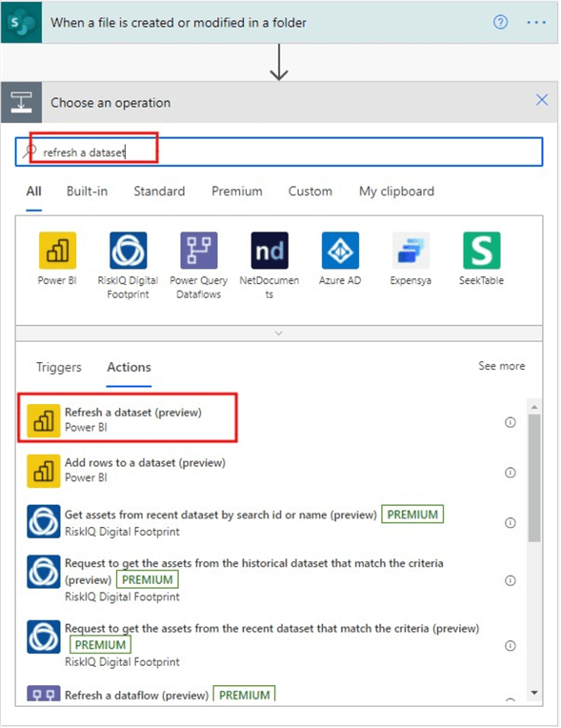
Task: Select the RiskIQ Digital Footprint connector
Action: tap(128, 251)
